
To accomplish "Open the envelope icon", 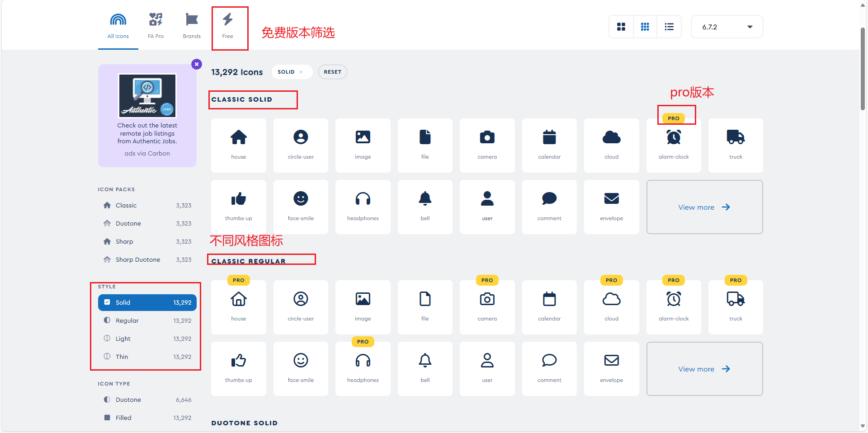I will 611,206.
